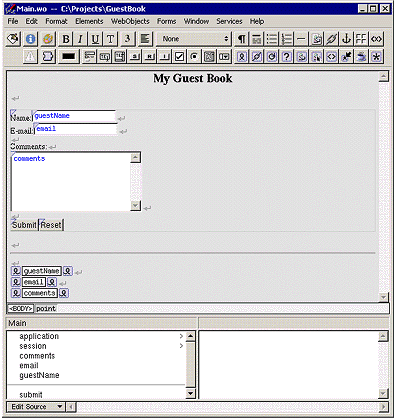Click the first WOString icon in second row
The image size is (397, 420).
click(242, 57)
